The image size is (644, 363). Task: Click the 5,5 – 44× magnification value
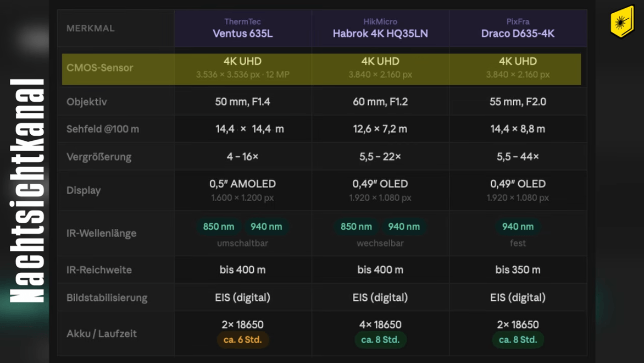coord(518,157)
